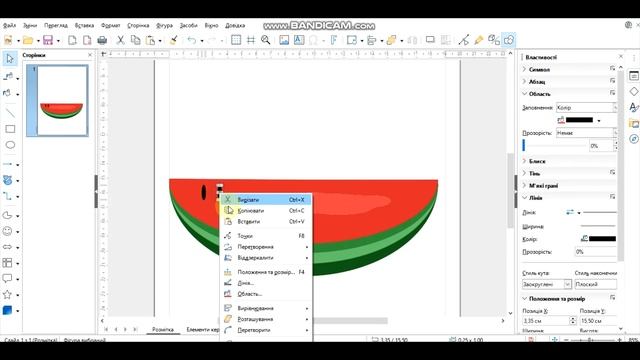Click the Позиція X input field
This screenshot has height=360, width=640.
tap(546, 321)
